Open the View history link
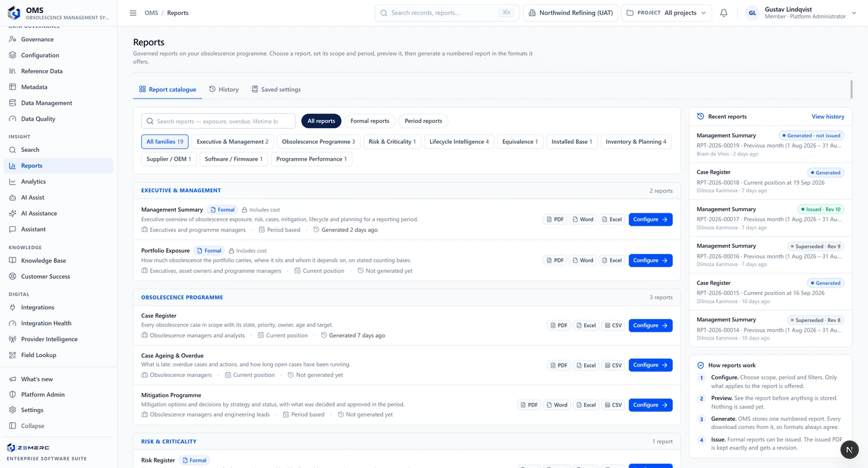The image size is (868, 468). (828, 117)
